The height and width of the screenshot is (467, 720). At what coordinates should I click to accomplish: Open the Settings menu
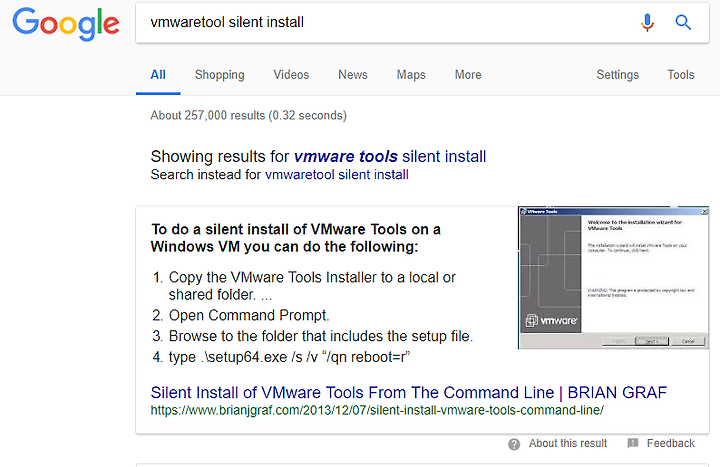pyautogui.click(x=618, y=75)
